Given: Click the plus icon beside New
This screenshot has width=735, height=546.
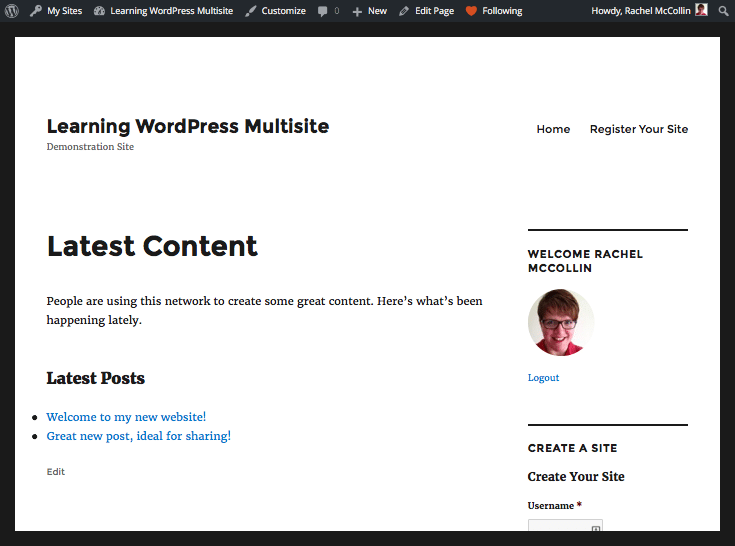Looking at the screenshot, I should click(357, 11).
